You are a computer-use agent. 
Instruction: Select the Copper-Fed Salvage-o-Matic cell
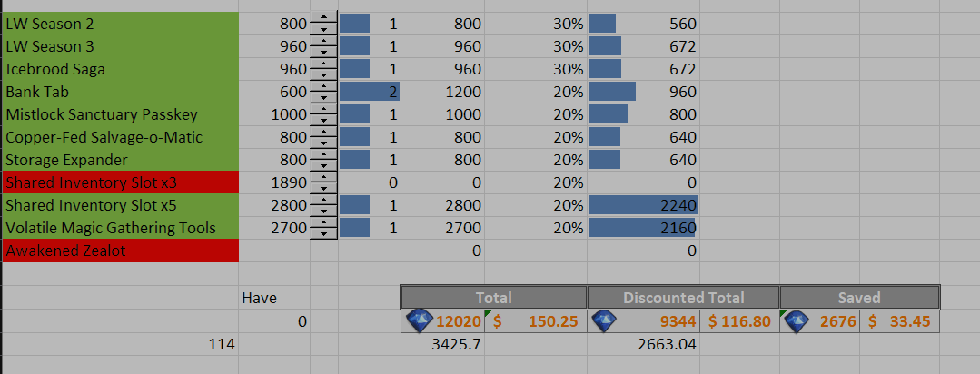pos(120,137)
